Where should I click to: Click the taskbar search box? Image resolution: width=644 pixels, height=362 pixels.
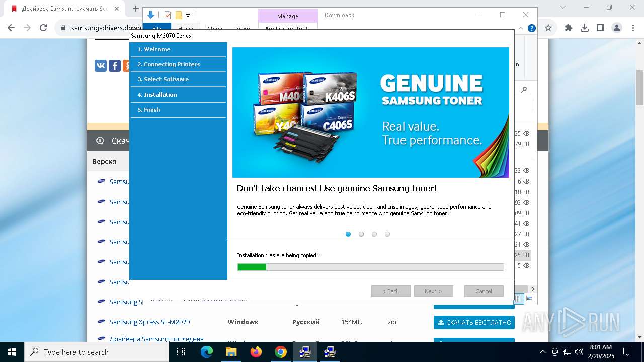coord(97,352)
